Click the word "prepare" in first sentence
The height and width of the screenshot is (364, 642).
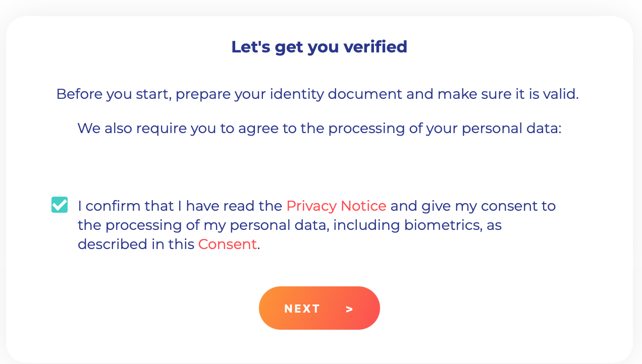202,94
